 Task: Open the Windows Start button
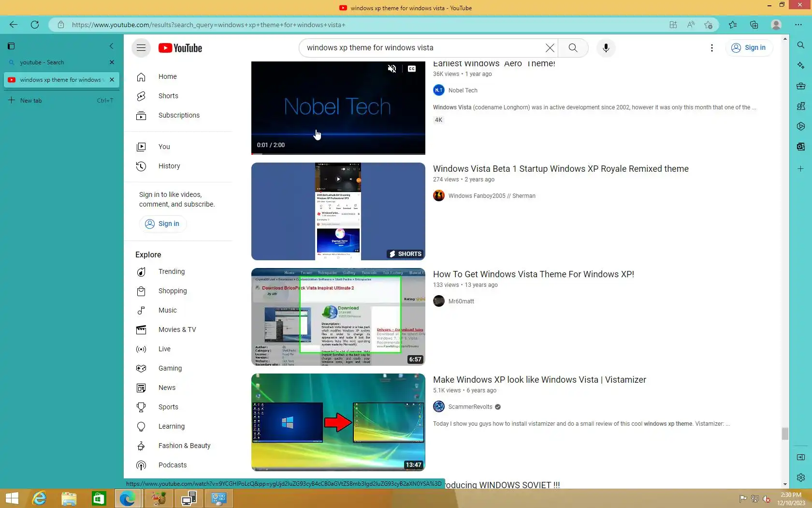(12, 498)
